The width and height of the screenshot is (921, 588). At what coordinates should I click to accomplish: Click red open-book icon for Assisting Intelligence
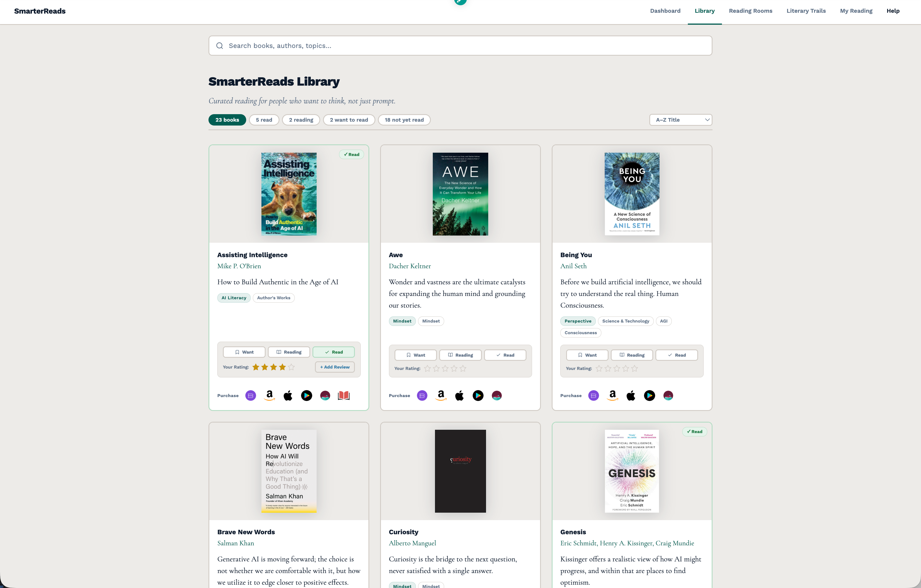tap(344, 395)
